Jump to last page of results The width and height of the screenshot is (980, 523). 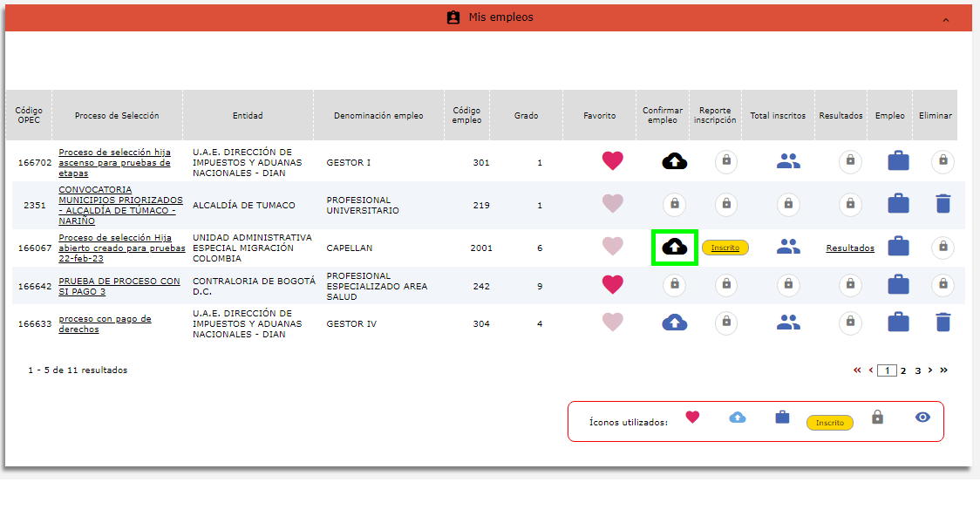[x=943, y=370]
